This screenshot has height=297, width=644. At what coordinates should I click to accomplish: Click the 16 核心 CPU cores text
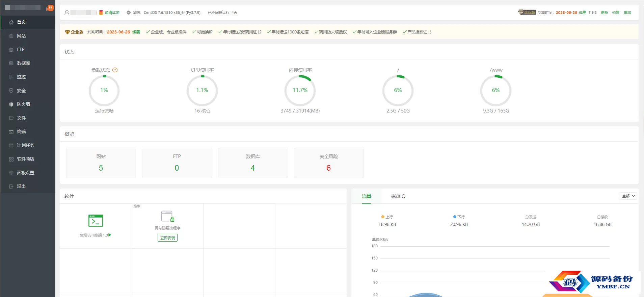pos(202,111)
